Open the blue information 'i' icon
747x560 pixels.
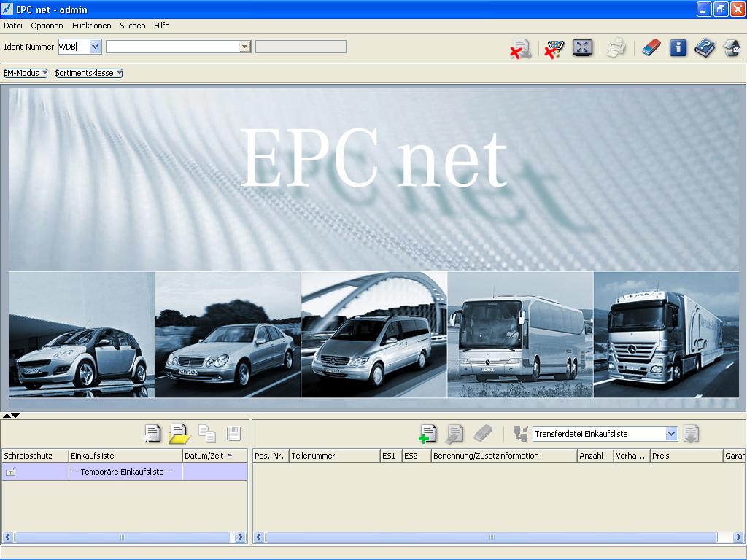678,48
